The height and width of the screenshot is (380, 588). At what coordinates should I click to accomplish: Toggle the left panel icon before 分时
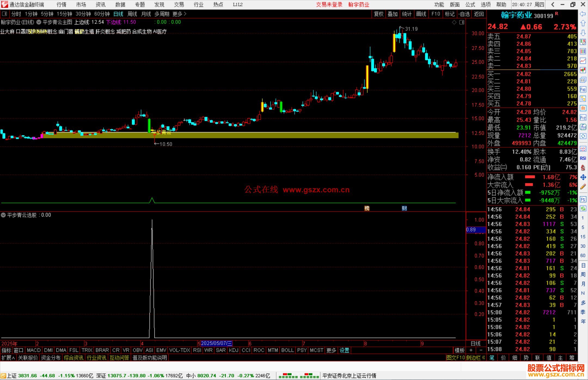coord(5,14)
